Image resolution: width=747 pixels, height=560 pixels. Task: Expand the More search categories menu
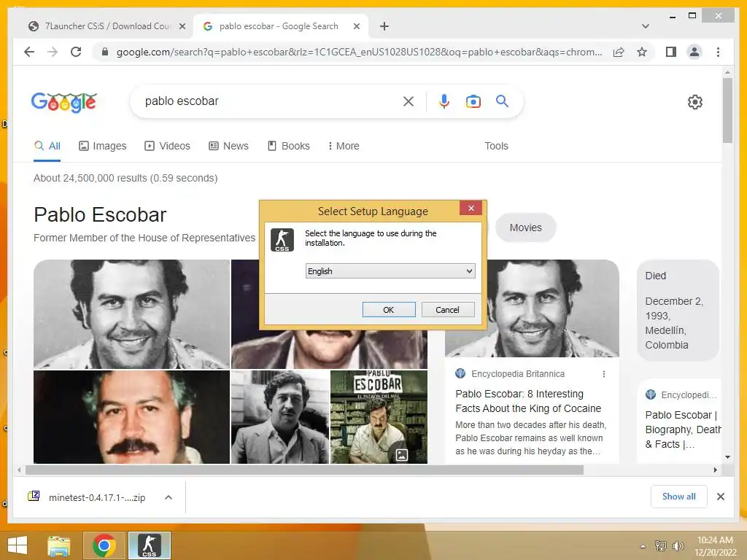[344, 146]
